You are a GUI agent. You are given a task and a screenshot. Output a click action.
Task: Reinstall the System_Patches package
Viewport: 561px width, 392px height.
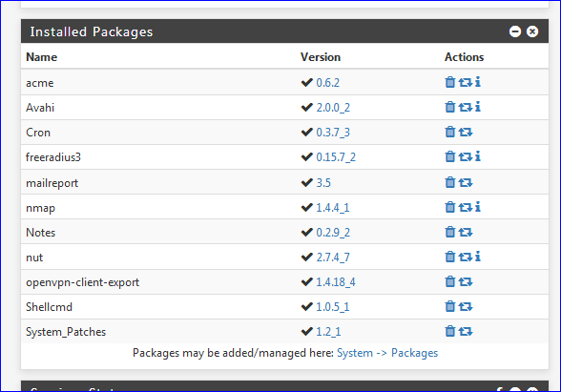tap(466, 332)
